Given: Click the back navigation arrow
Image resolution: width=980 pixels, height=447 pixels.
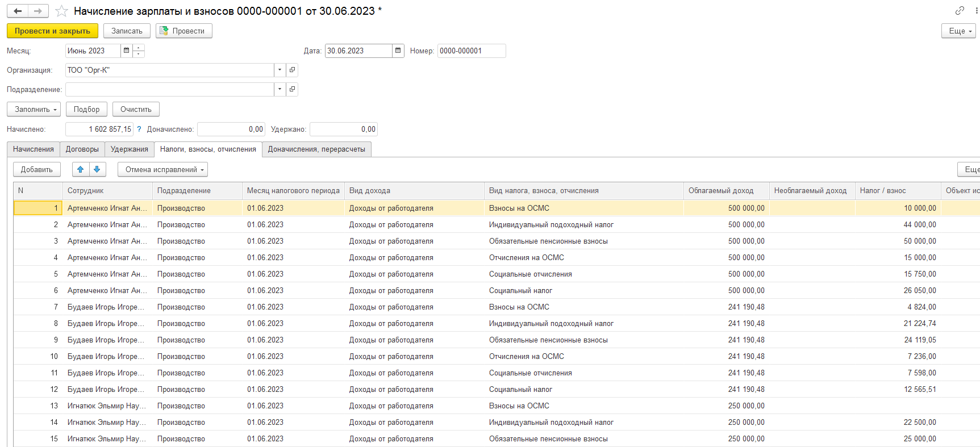Looking at the screenshot, I should click(x=18, y=11).
